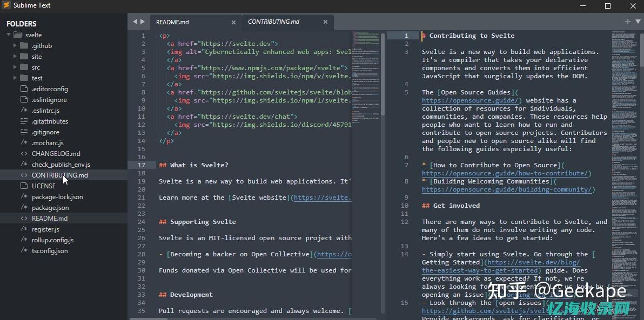Click the "## Supporting Svelte" heading
This screenshot has height=320, width=644.
click(198, 222)
